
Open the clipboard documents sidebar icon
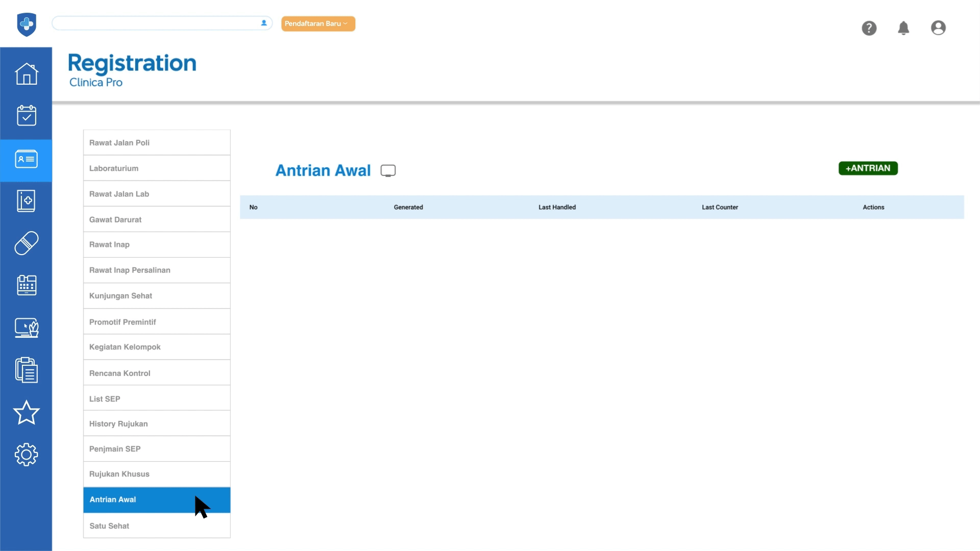point(26,370)
